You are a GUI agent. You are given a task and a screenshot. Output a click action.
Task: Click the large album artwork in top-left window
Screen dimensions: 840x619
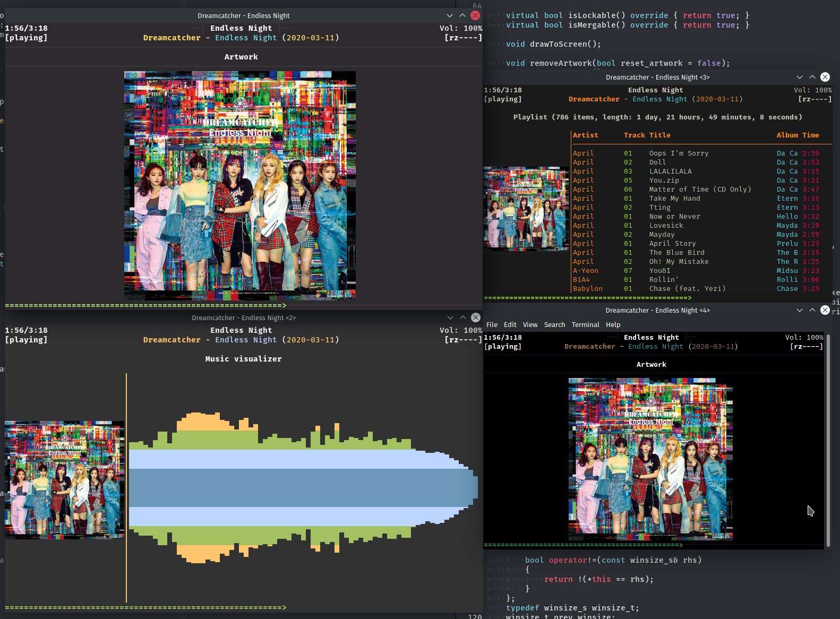pyautogui.click(x=240, y=186)
